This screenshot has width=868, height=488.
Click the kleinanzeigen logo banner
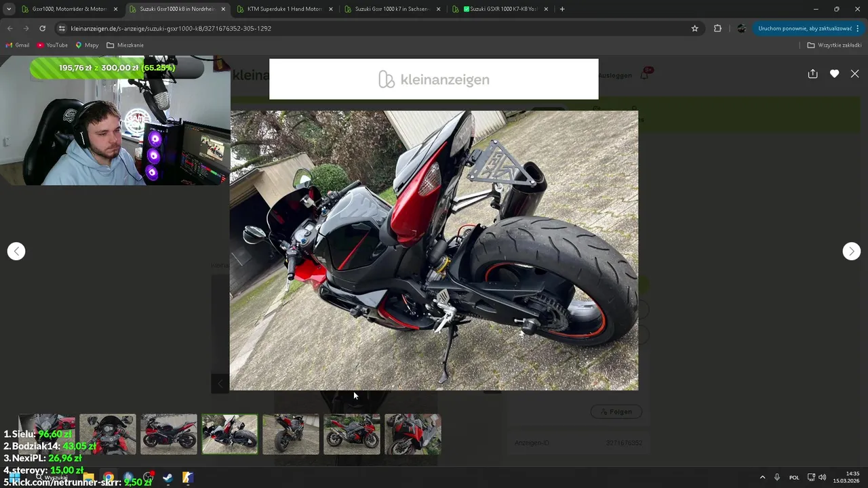[434, 79]
